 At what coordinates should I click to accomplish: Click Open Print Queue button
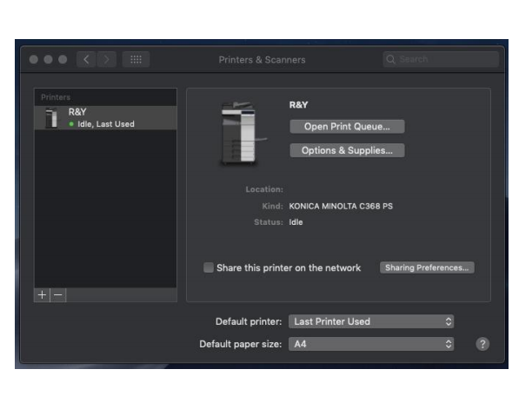coord(347,127)
